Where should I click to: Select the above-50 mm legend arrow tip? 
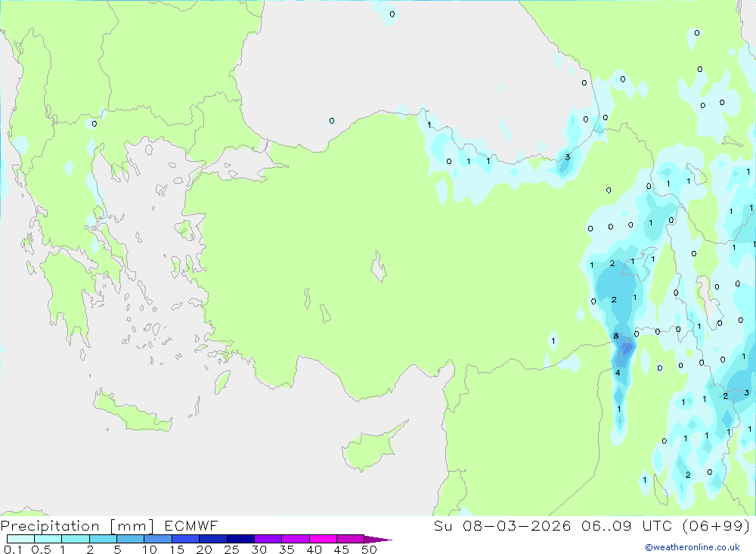click(x=377, y=540)
